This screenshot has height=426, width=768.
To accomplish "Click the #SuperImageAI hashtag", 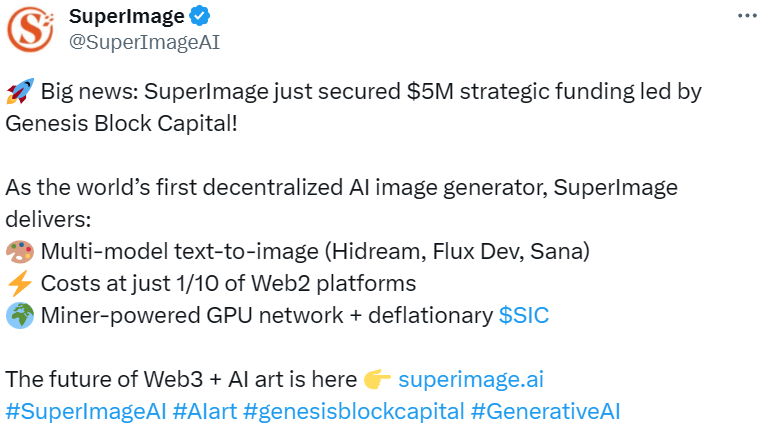I will [x=85, y=410].
